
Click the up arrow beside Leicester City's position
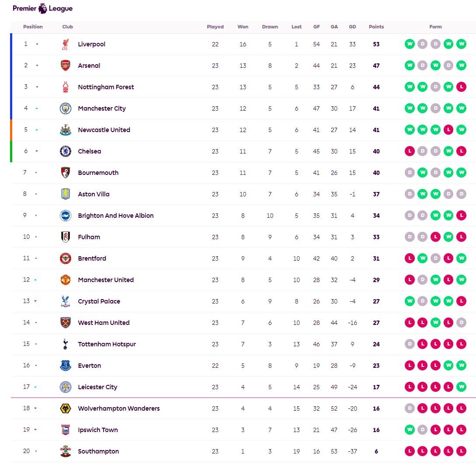[x=35, y=387]
